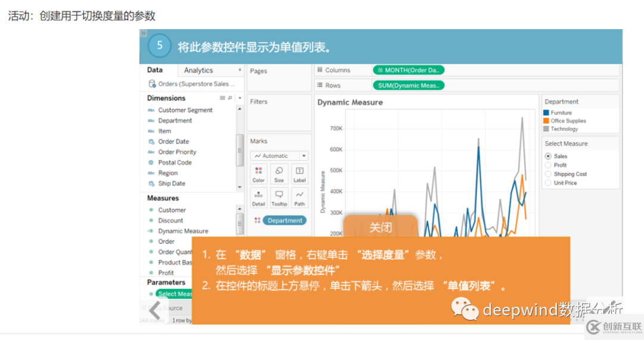644x340 pixels.
Task: Open the Detail marks card
Action: [258, 198]
